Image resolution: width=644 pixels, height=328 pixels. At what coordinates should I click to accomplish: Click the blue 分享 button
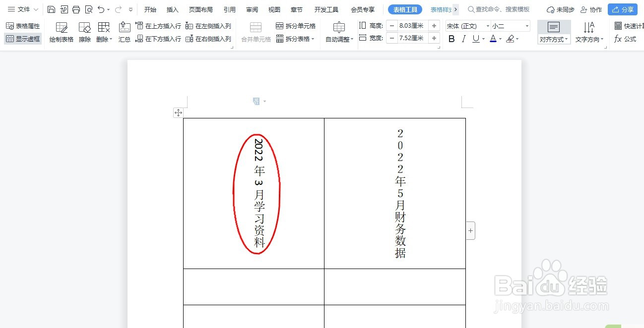click(623, 9)
